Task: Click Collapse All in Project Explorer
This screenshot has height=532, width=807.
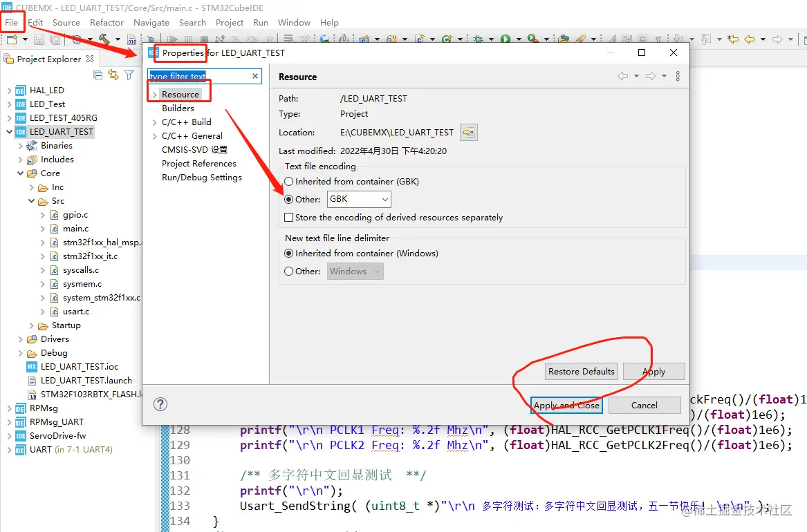Action: (98, 75)
